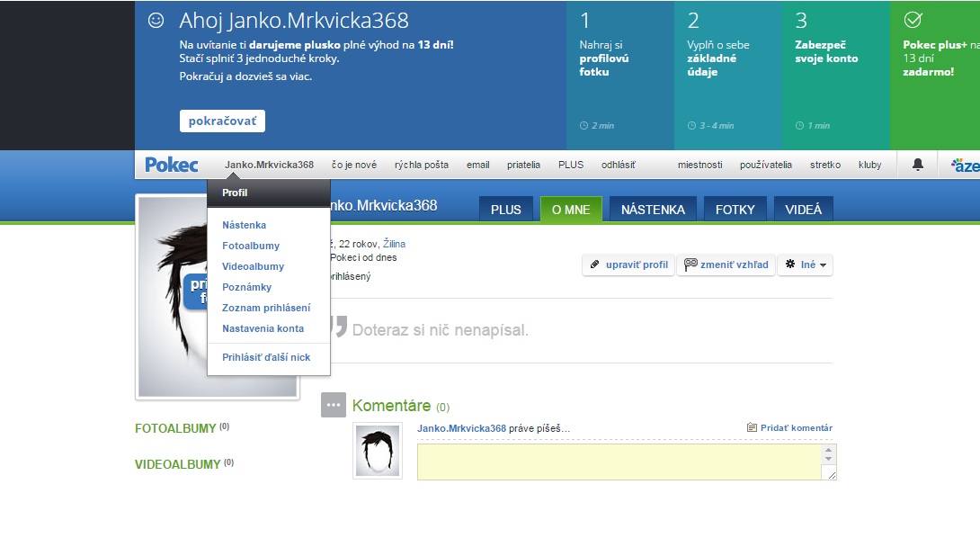This screenshot has height=556, width=980.
Task: Click the small avatar thumbnail beside comment box
Action: (x=378, y=451)
